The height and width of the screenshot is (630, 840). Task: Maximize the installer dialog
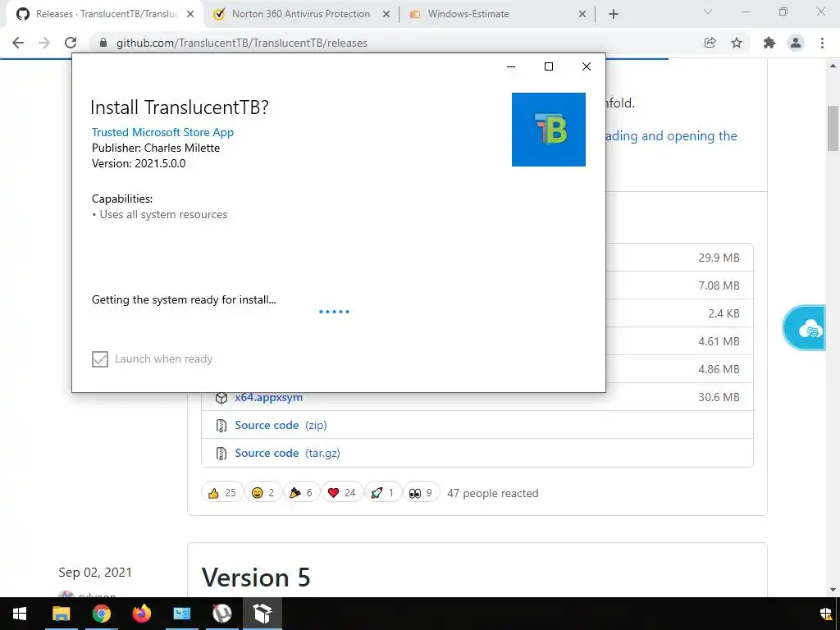(549, 66)
